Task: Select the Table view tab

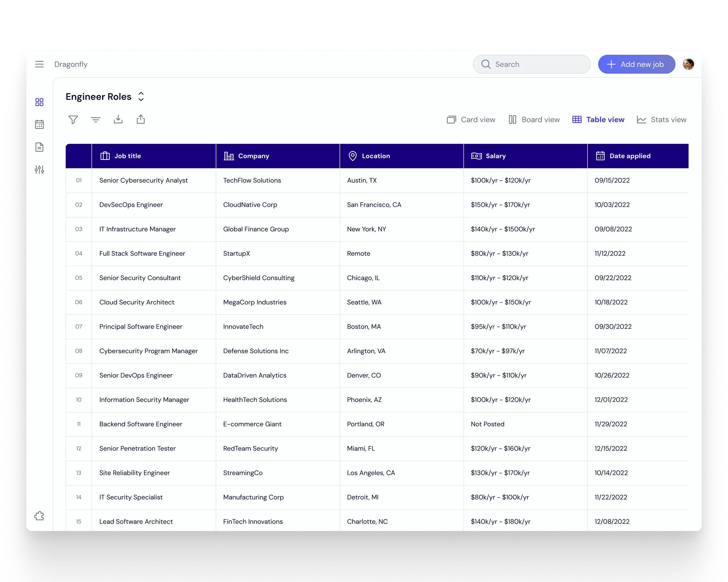Action: click(598, 119)
